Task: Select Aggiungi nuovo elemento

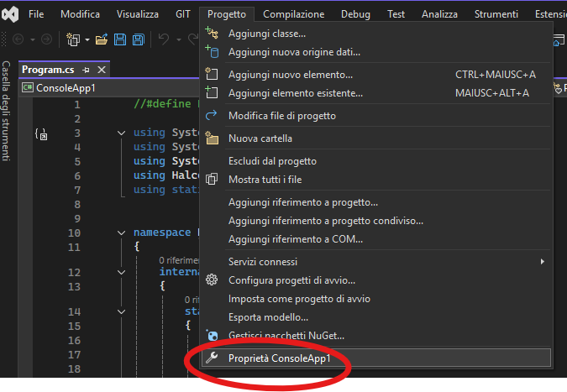Action: point(284,75)
